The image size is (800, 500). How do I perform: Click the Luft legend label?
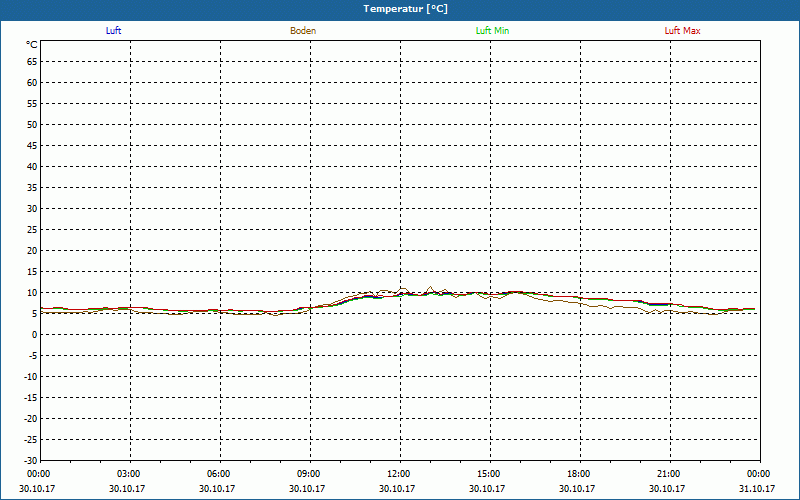pyautogui.click(x=113, y=31)
